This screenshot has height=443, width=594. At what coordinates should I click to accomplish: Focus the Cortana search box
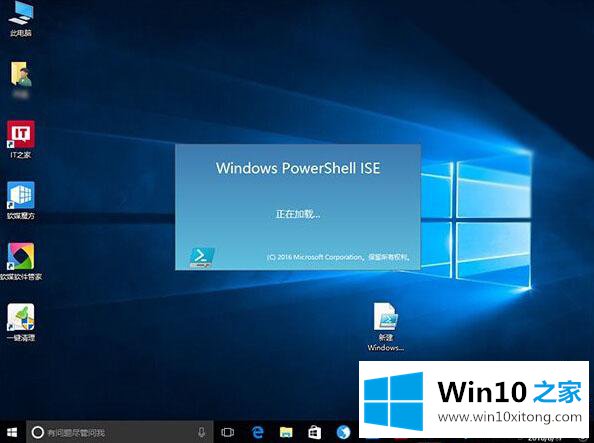tap(119, 432)
